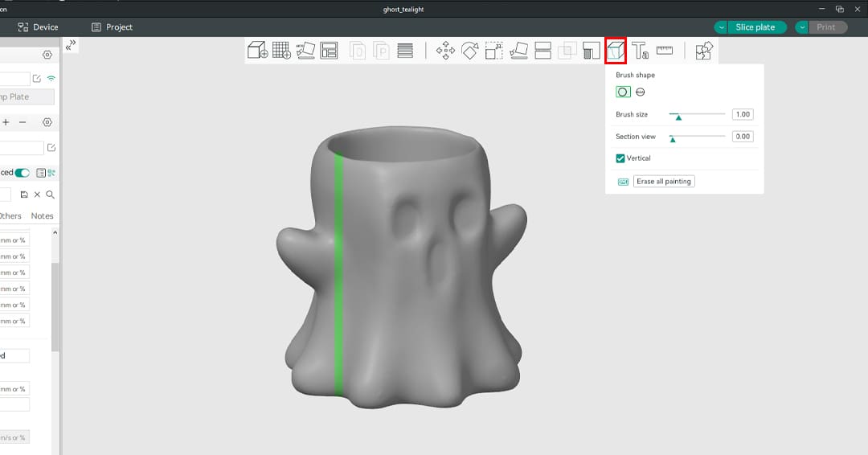Activate the Scale tool
Viewport: 868px width, 455px height.
[493, 51]
